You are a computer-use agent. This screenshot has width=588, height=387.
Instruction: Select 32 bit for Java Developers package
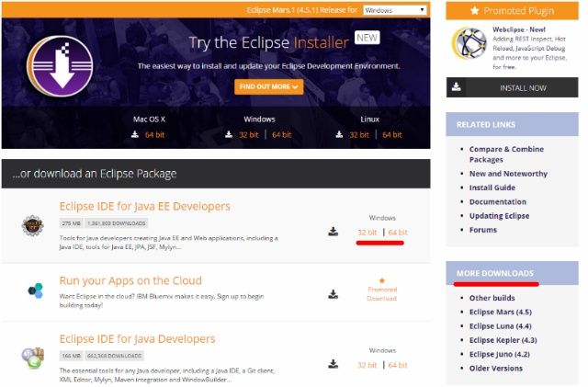point(367,365)
